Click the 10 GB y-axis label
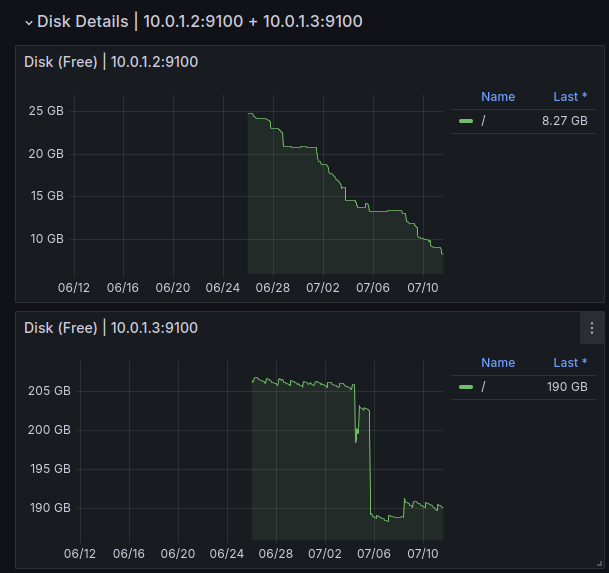The height and width of the screenshot is (573, 609). point(47,239)
